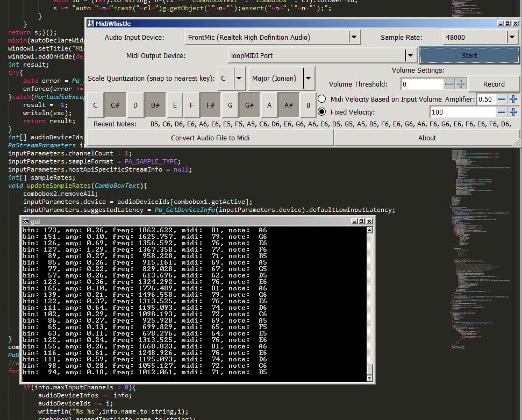Click minus icon next to Amplifier value
522x420 pixels.
501,99
